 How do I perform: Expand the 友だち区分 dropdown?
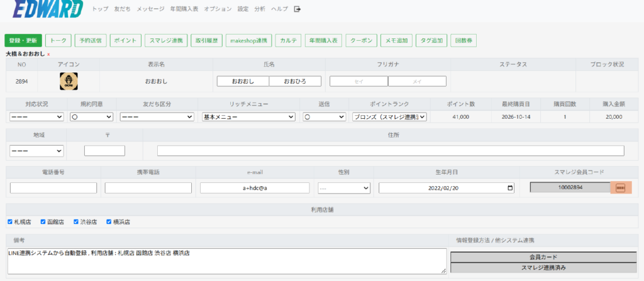point(157,117)
